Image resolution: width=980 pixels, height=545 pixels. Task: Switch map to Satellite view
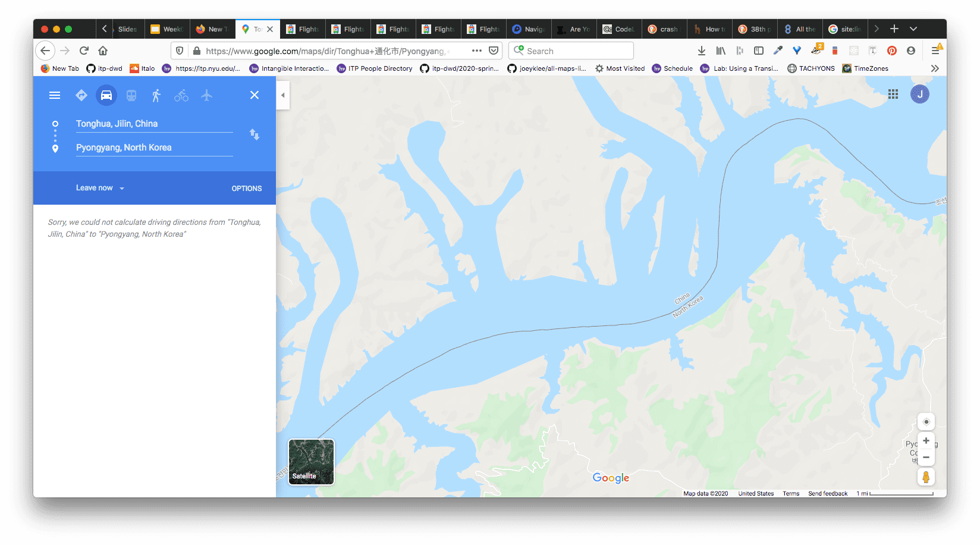tap(311, 462)
